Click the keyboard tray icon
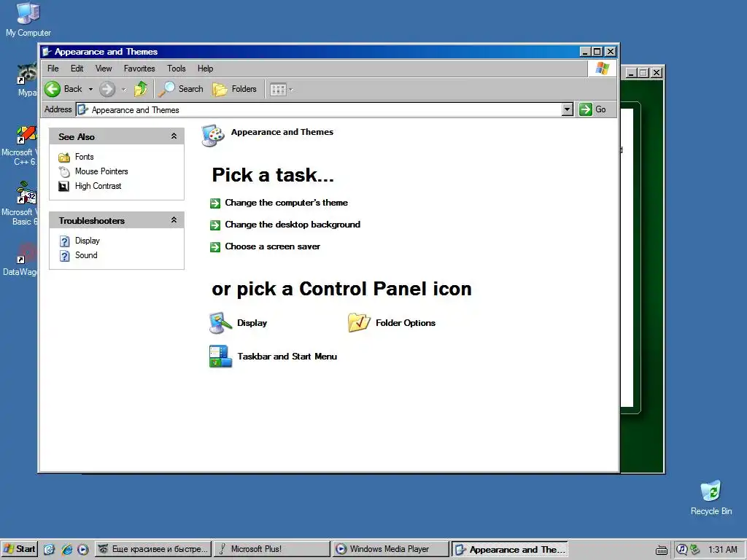 pos(661,550)
